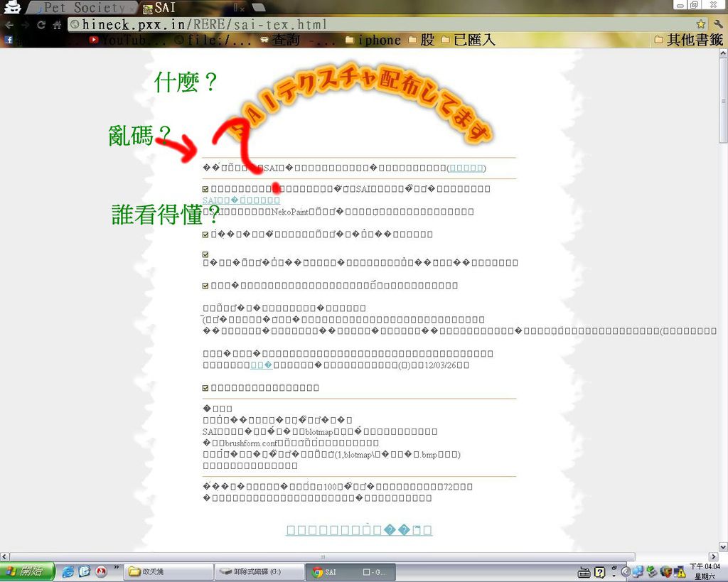Click the keyboard icon in language bar

click(x=584, y=573)
